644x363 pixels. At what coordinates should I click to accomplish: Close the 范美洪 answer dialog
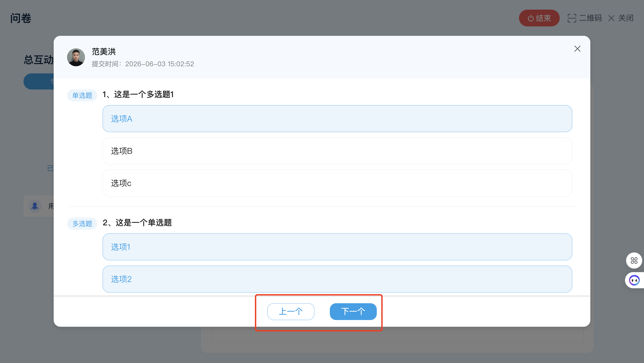coord(577,49)
